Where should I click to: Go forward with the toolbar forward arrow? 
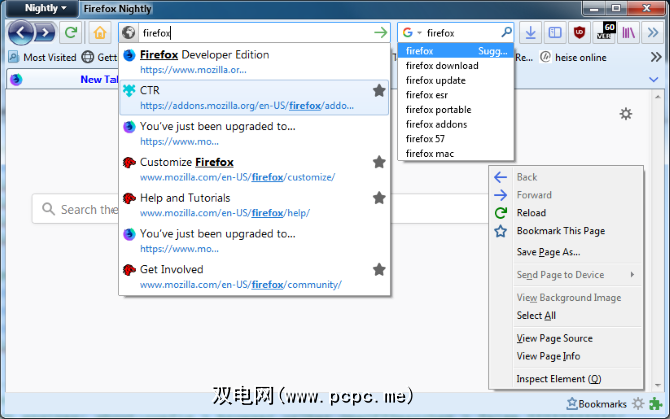(x=45, y=32)
